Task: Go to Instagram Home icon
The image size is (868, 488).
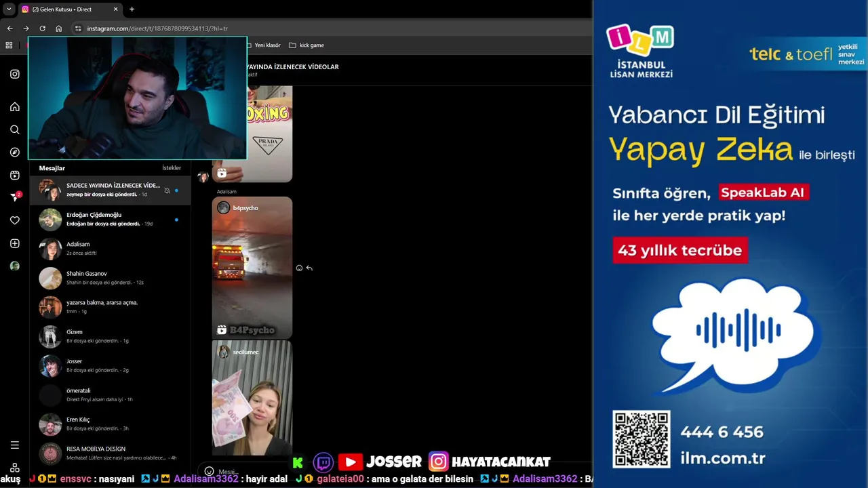Action: pyautogui.click(x=15, y=106)
